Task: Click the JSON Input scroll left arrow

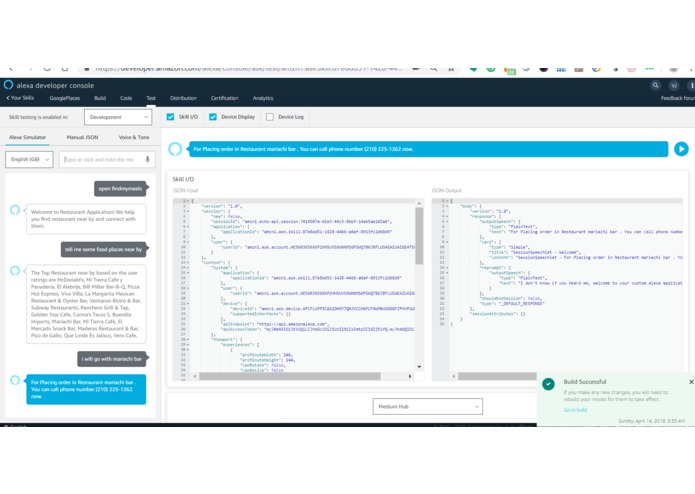Action: pyautogui.click(x=195, y=376)
